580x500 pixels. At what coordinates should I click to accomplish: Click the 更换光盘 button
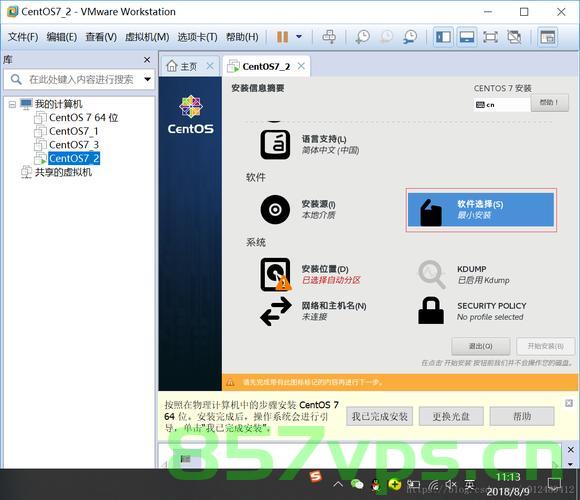pyautogui.click(x=451, y=416)
